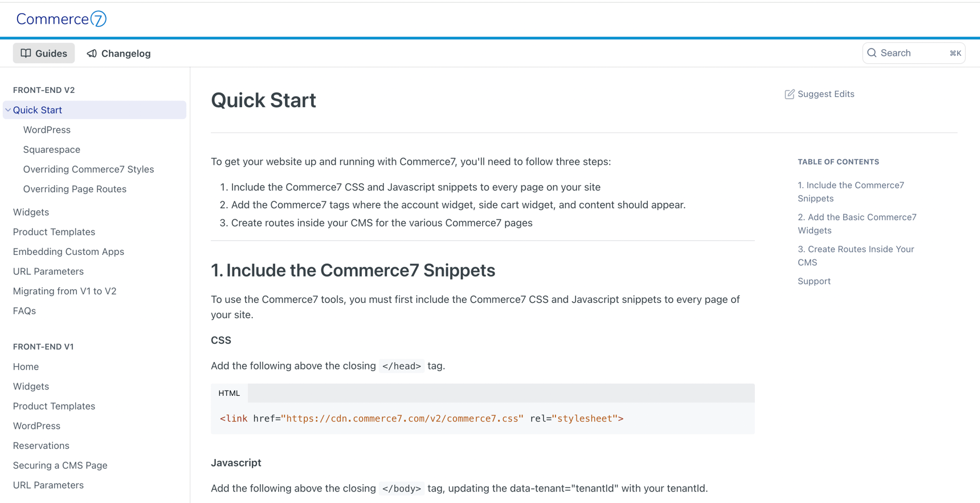
Task: Open Home under Front-End V1
Action: coord(26,367)
